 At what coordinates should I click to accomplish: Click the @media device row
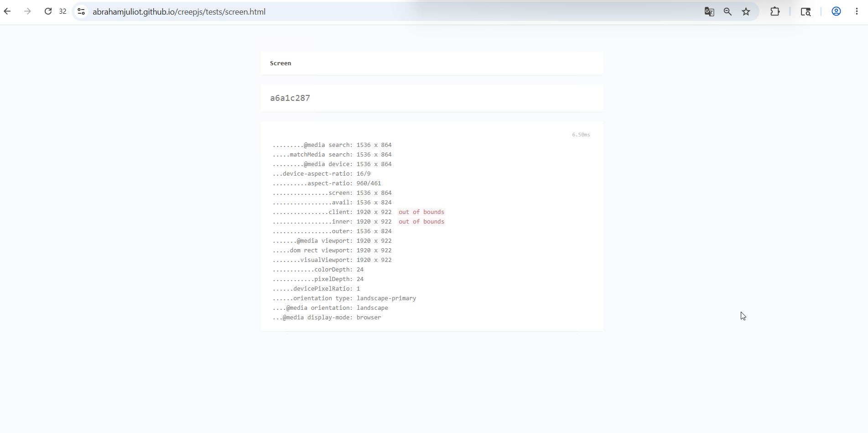click(x=332, y=164)
